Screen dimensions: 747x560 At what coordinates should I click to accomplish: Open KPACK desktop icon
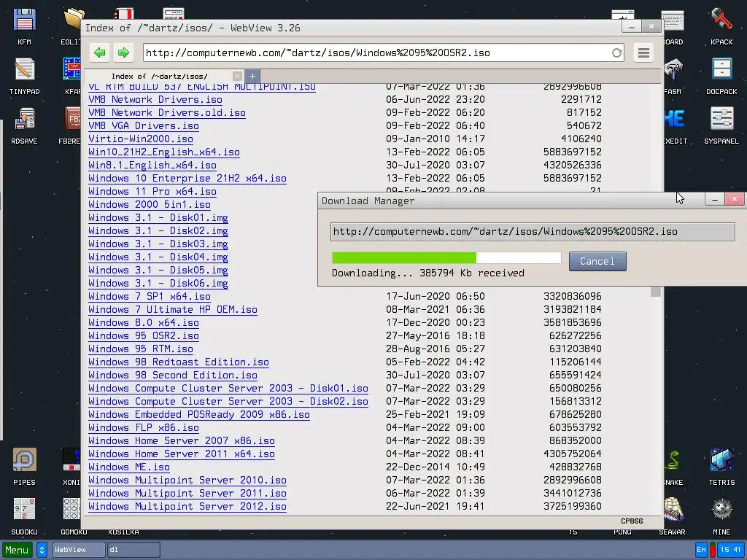coord(721,26)
